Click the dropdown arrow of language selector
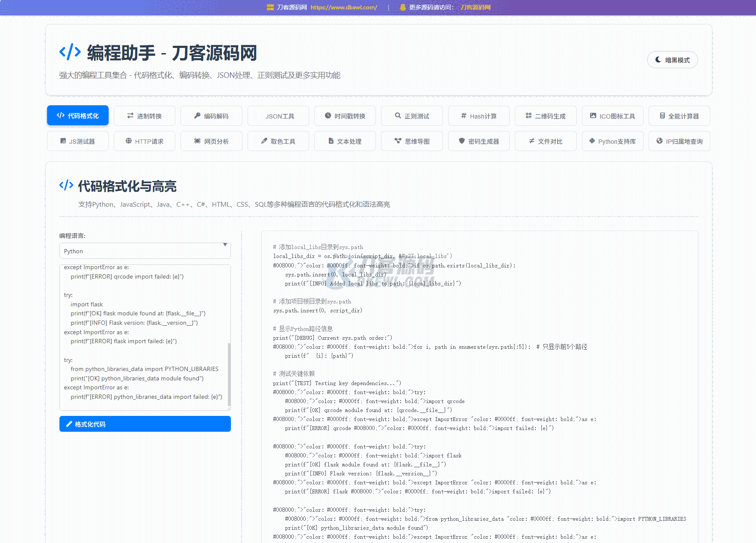 [225, 245]
